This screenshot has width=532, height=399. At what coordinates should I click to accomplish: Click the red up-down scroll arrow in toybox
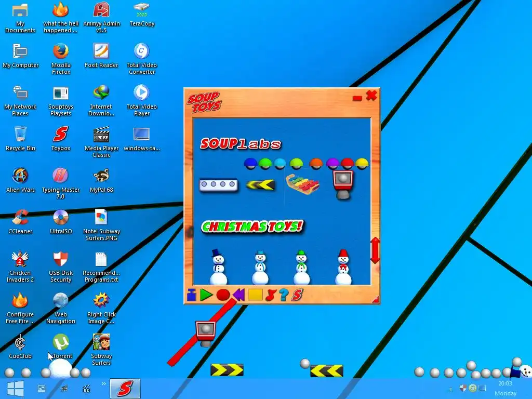click(375, 250)
